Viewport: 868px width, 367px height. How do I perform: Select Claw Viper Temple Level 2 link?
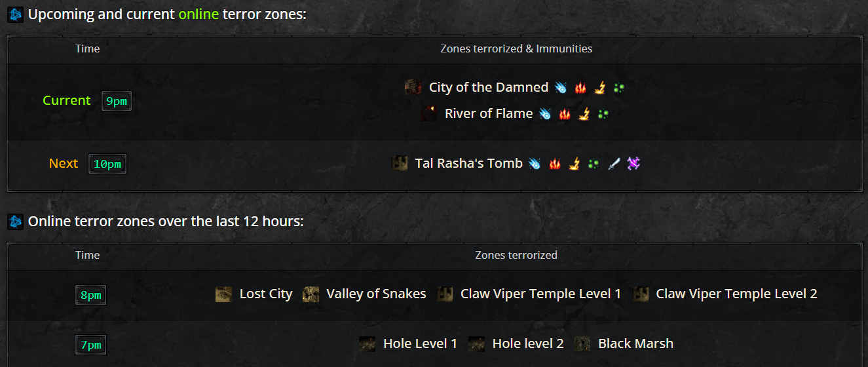coord(736,294)
